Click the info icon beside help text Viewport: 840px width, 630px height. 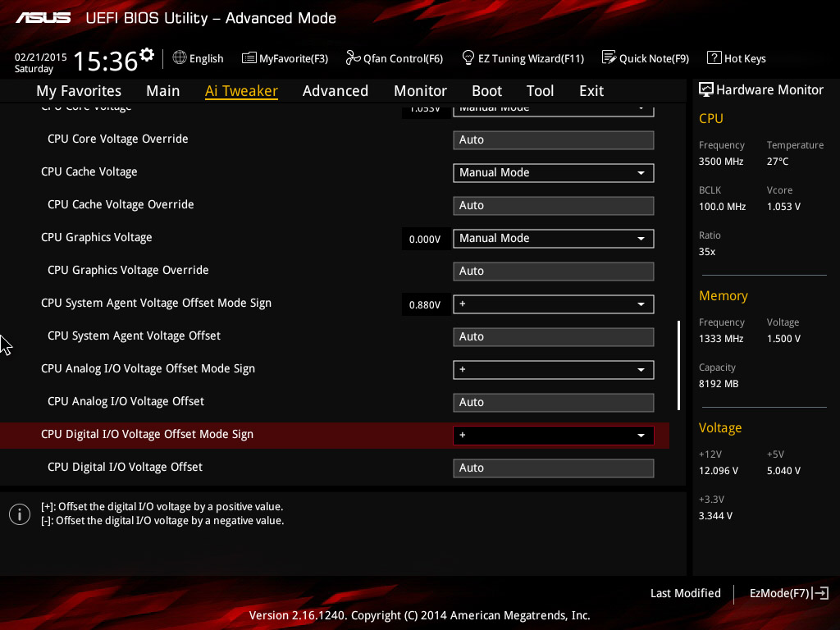(x=20, y=514)
